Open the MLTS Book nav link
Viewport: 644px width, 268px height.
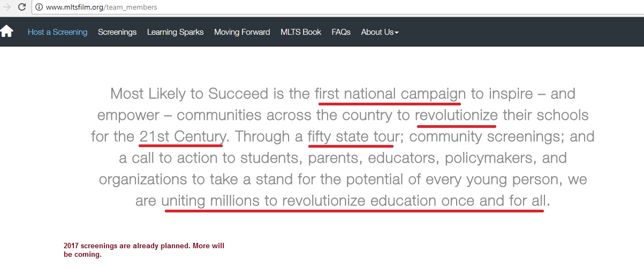(x=301, y=32)
